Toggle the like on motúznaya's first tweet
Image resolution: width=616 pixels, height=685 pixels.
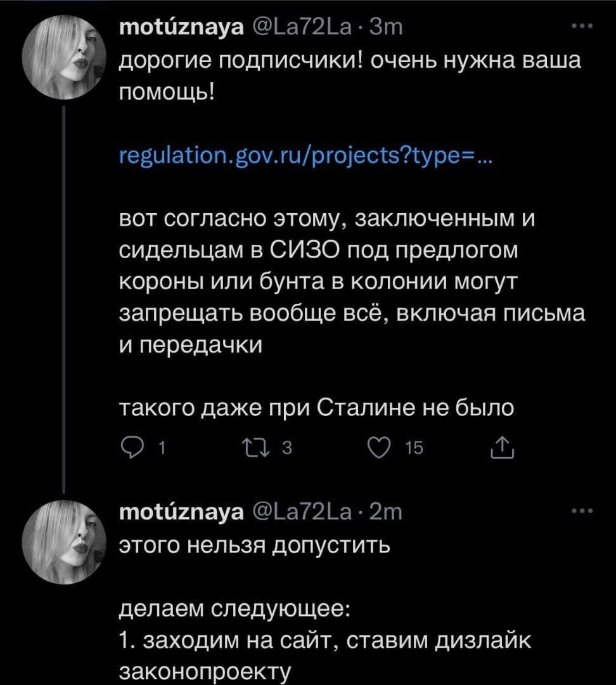tap(378, 446)
